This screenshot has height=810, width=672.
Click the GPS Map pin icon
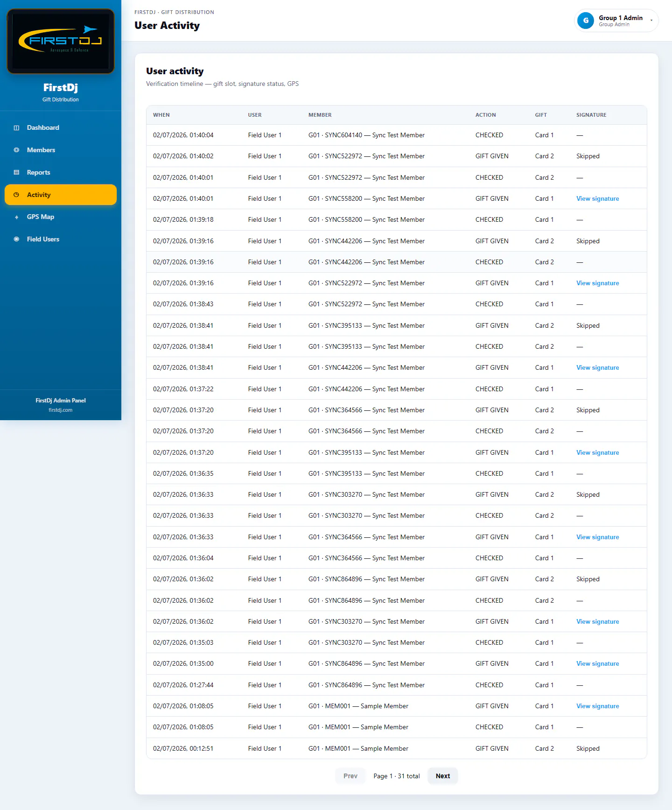pyautogui.click(x=16, y=217)
